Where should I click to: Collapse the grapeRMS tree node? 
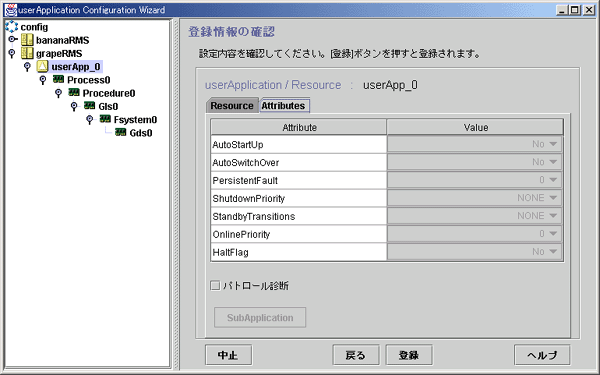point(11,53)
